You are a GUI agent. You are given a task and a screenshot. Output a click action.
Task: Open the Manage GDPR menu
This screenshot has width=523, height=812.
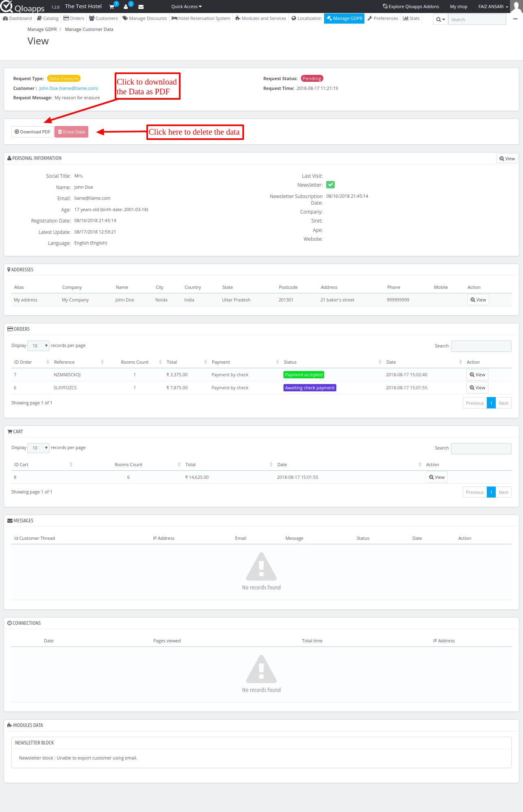pyautogui.click(x=344, y=18)
